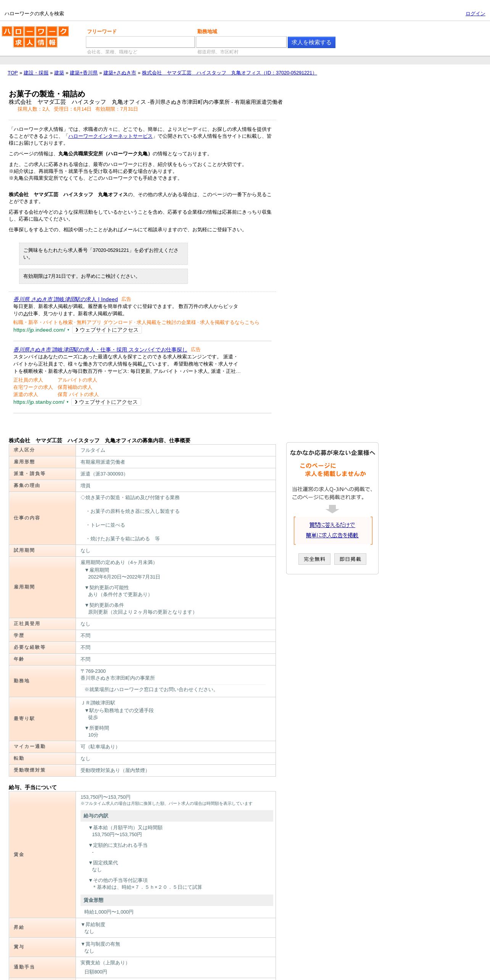This screenshot has height=980, width=490.
Task: Click Indeed's ウェブサイトにアクセス button
Action: click(x=107, y=330)
